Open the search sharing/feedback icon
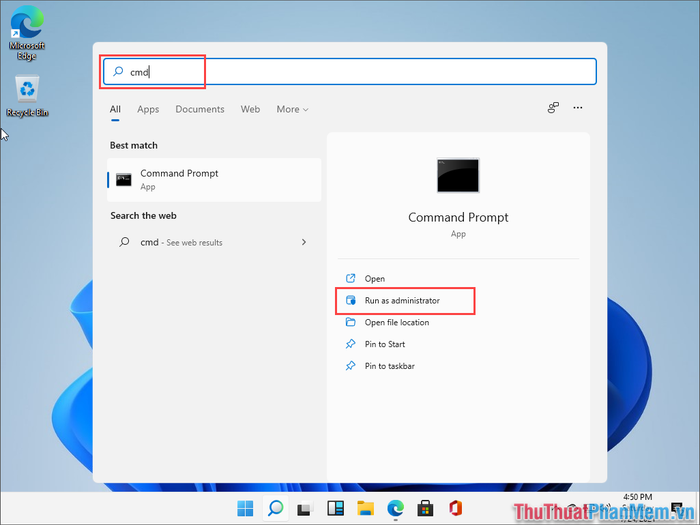Image resolution: width=700 pixels, height=525 pixels. [552, 108]
